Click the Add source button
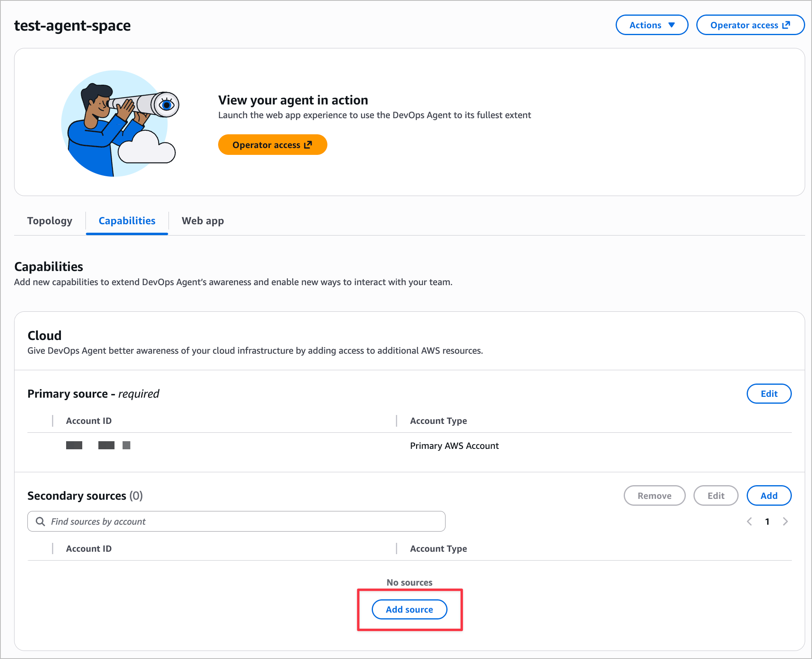 (x=409, y=609)
